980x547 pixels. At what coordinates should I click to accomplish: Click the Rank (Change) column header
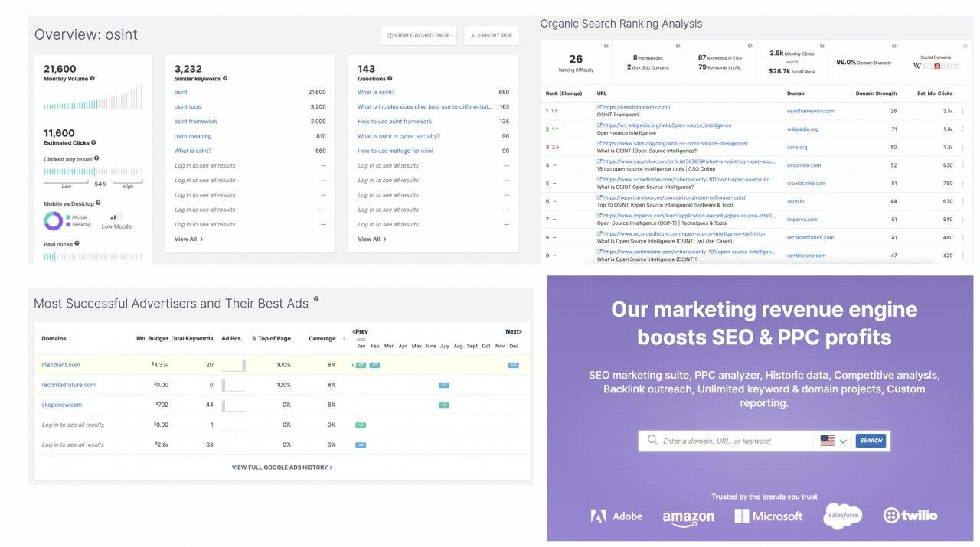(563, 93)
